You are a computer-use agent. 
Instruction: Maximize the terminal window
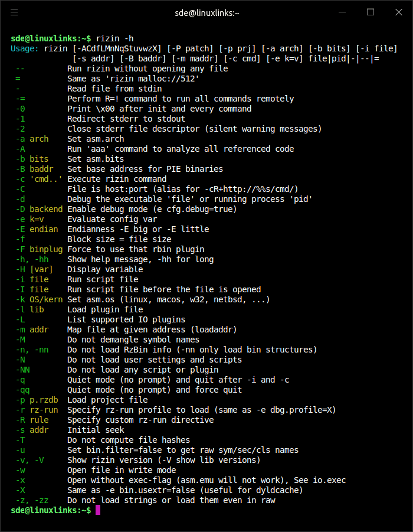click(371, 12)
